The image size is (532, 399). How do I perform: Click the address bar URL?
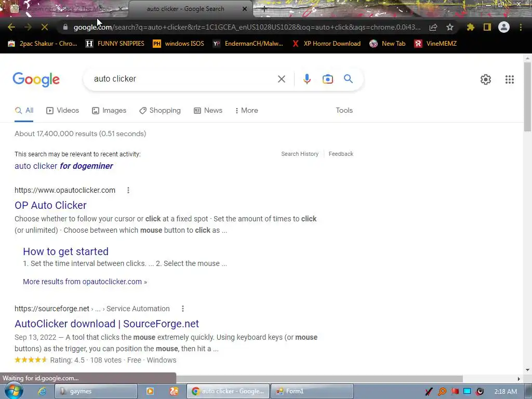[247, 27]
